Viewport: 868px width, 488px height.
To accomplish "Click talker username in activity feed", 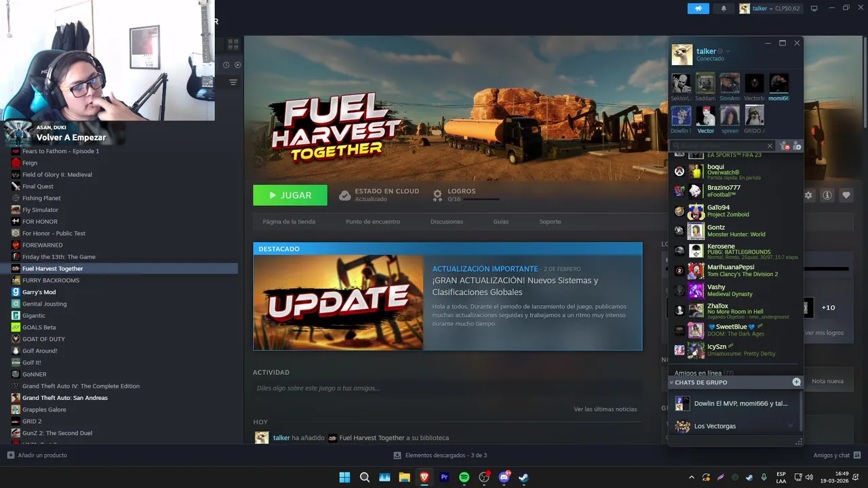I will tap(281, 438).
